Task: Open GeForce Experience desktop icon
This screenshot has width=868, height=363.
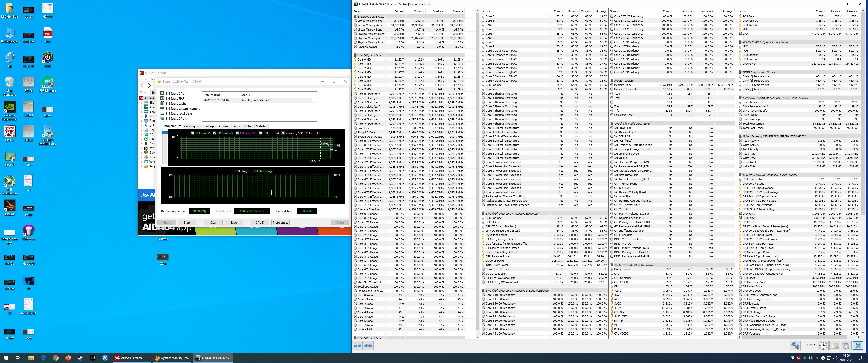Action: [9, 111]
